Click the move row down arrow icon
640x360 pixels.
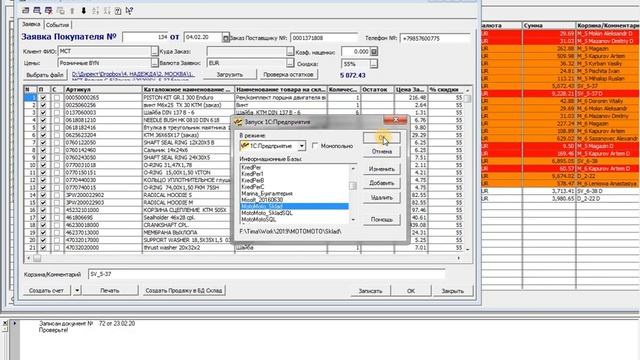(x=84, y=11)
